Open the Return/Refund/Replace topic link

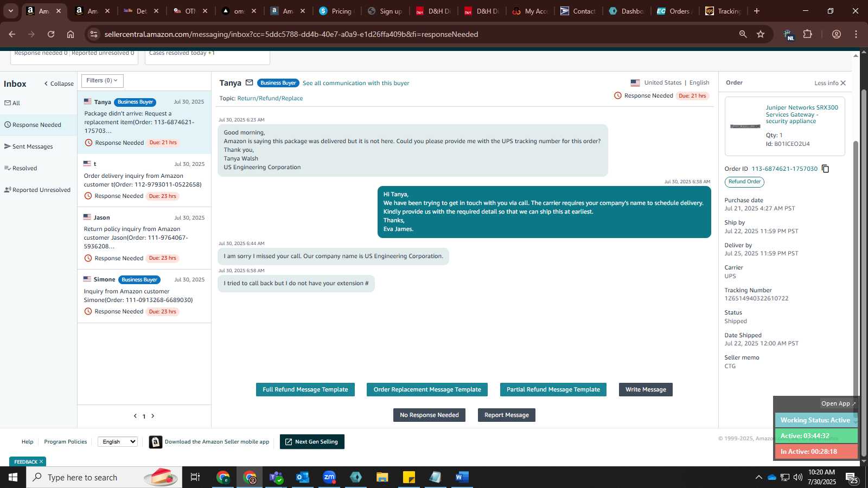click(270, 98)
